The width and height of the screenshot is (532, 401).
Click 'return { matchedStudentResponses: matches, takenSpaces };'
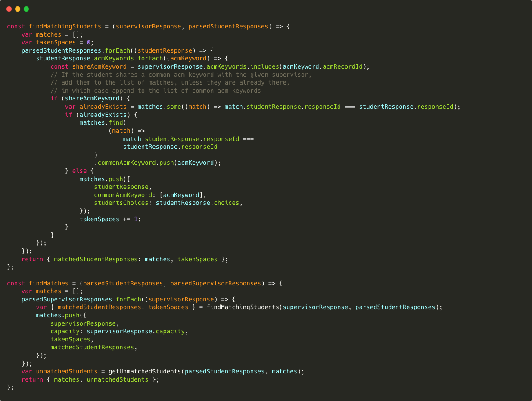click(x=125, y=259)
